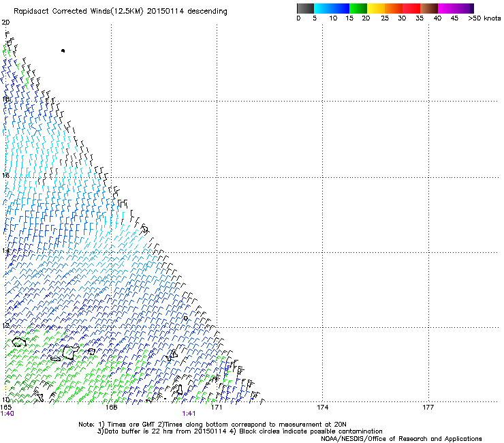The width and height of the screenshot is (504, 443).
Task: Click the '1:41' purple time label
Action: [x=189, y=414]
